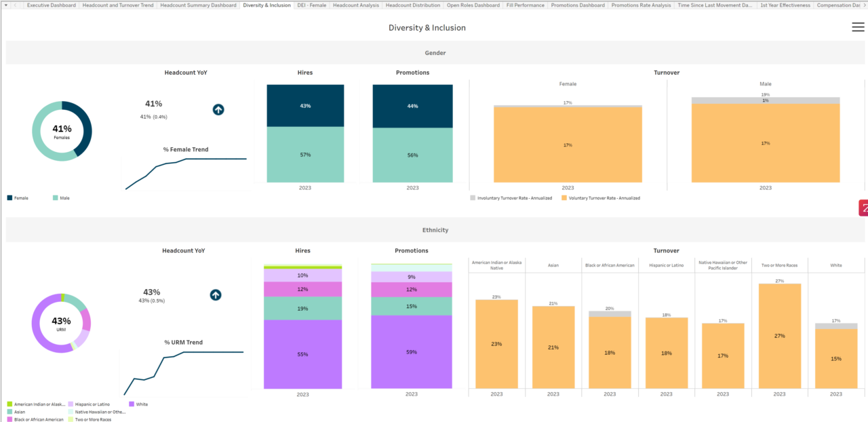This screenshot has width=868, height=422.
Task: Click the 41% Females donut chart
Action: (x=62, y=131)
